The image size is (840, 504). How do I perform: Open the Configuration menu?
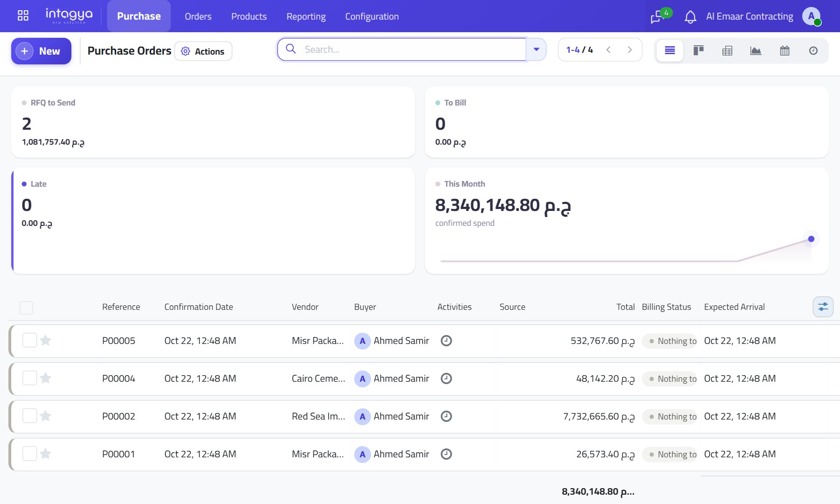(x=372, y=16)
